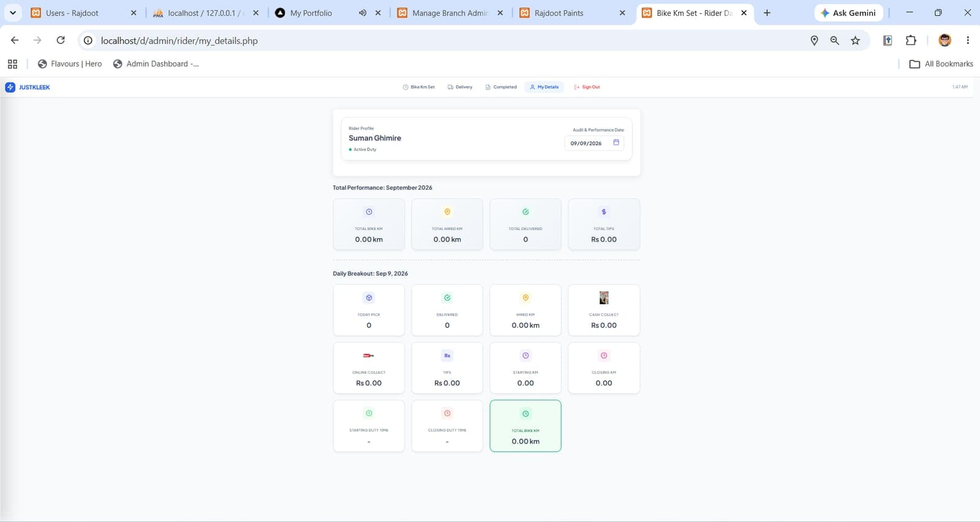Click the photo thumbnail above Cash Collect
The width and height of the screenshot is (980, 522).
pyautogui.click(x=604, y=297)
